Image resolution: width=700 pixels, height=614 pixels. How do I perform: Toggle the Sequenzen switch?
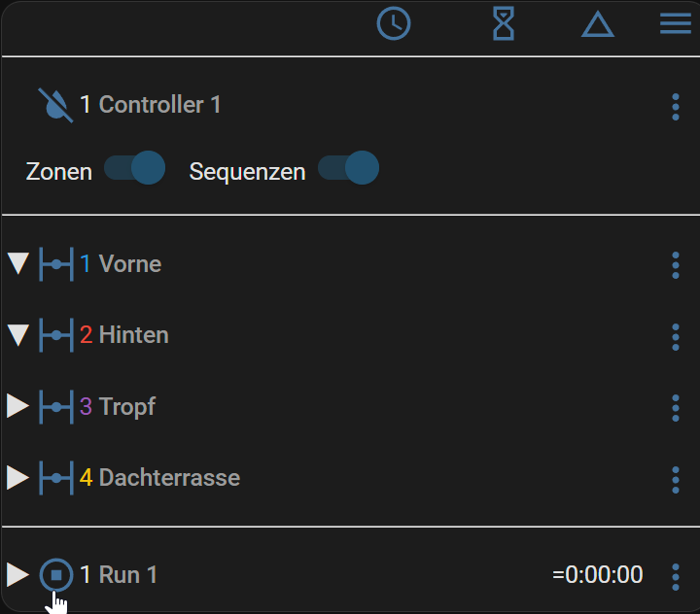pos(349,168)
